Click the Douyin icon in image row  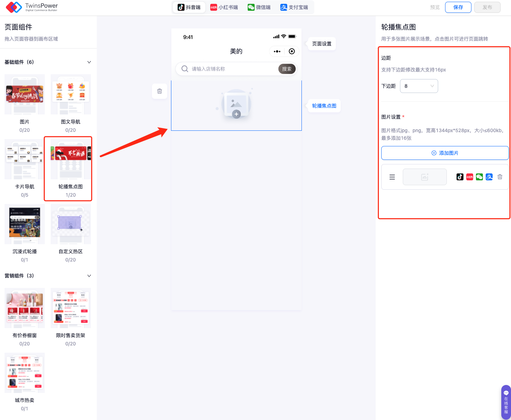(460, 177)
